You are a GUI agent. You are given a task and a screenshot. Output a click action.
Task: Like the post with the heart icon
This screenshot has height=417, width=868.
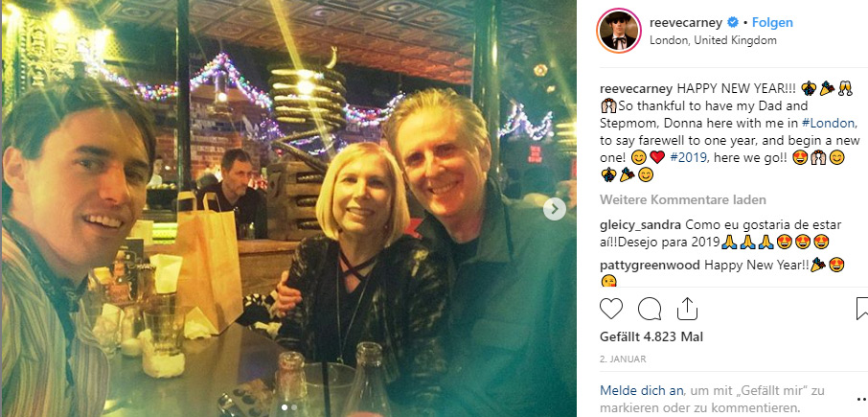tap(611, 309)
